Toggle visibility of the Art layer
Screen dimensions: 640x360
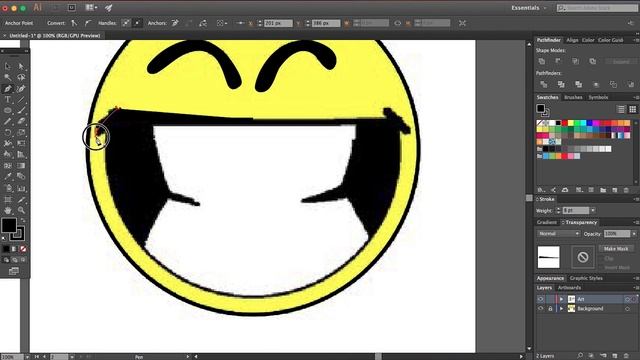541,299
